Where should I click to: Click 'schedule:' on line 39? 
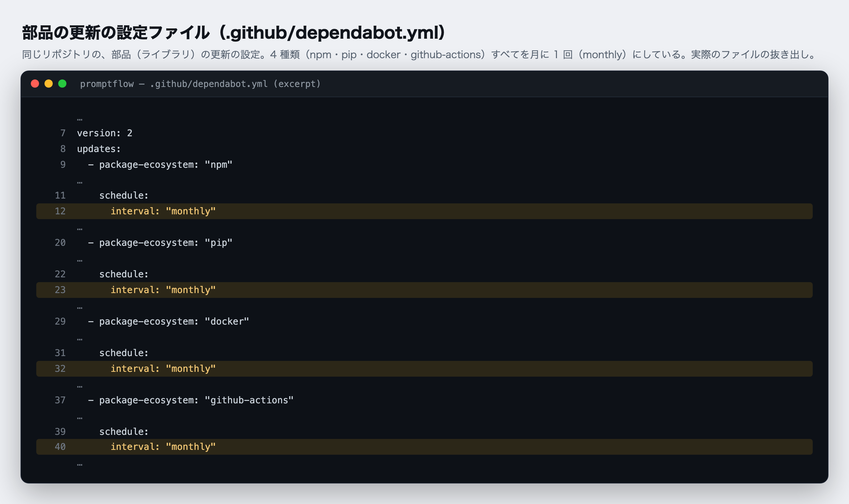(124, 432)
